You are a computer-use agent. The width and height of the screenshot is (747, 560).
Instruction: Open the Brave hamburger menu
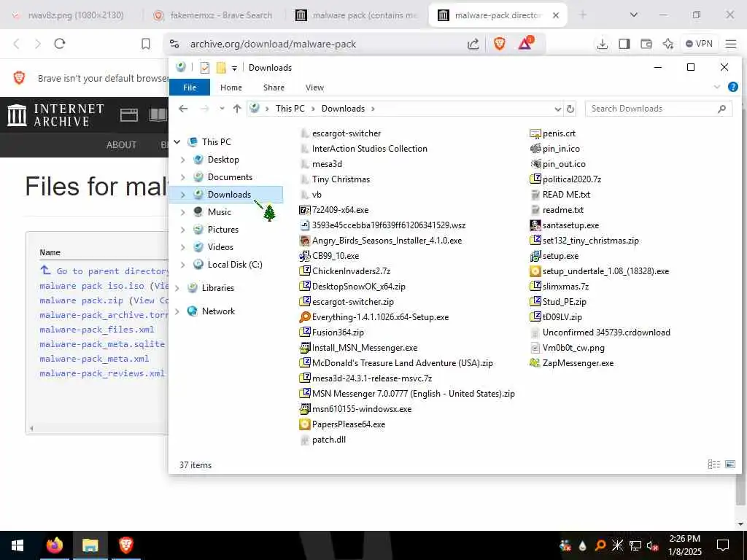731,44
